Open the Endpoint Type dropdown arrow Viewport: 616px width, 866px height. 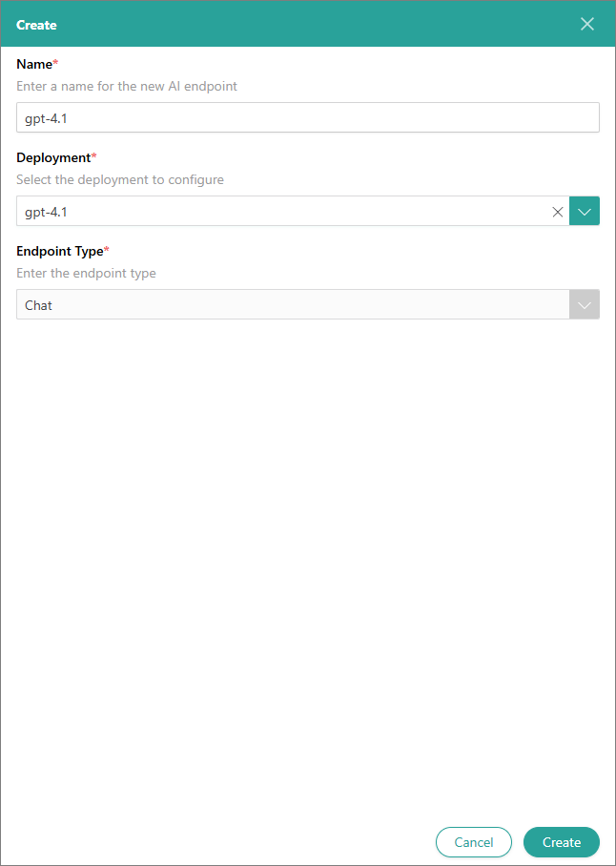coord(585,305)
